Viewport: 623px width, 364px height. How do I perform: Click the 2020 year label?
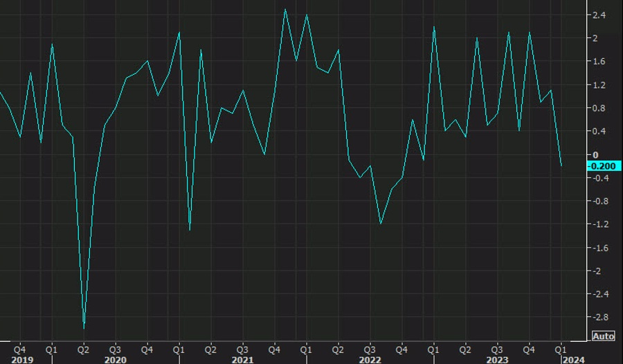coord(115,360)
